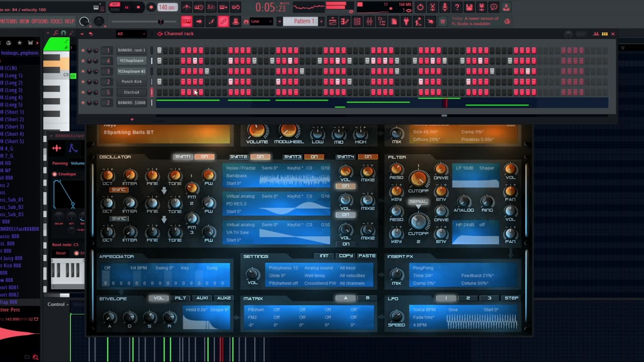Click the save project icon
644x362 pixels.
coord(469,7)
